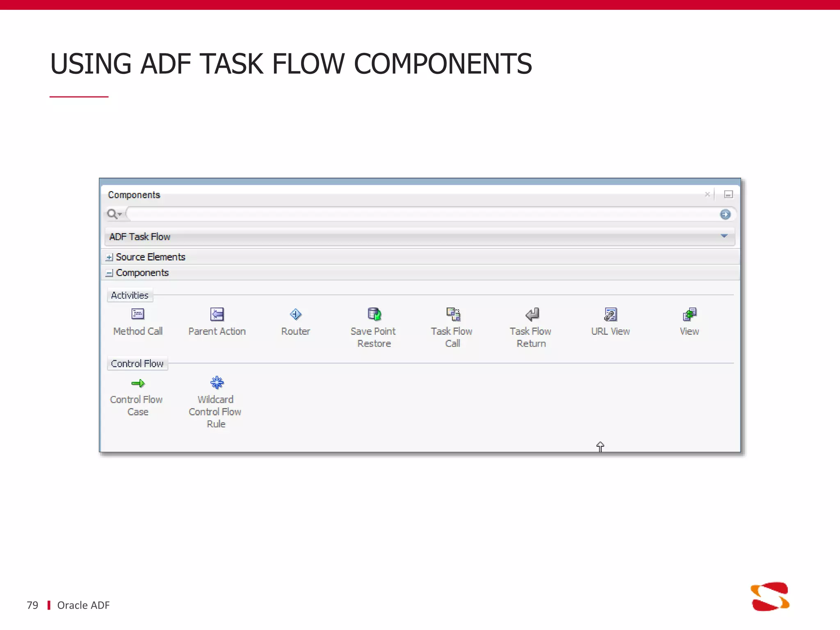This screenshot has height=630, width=840.
Task: Click the Task Flow Return label
Action: pyautogui.click(x=531, y=337)
